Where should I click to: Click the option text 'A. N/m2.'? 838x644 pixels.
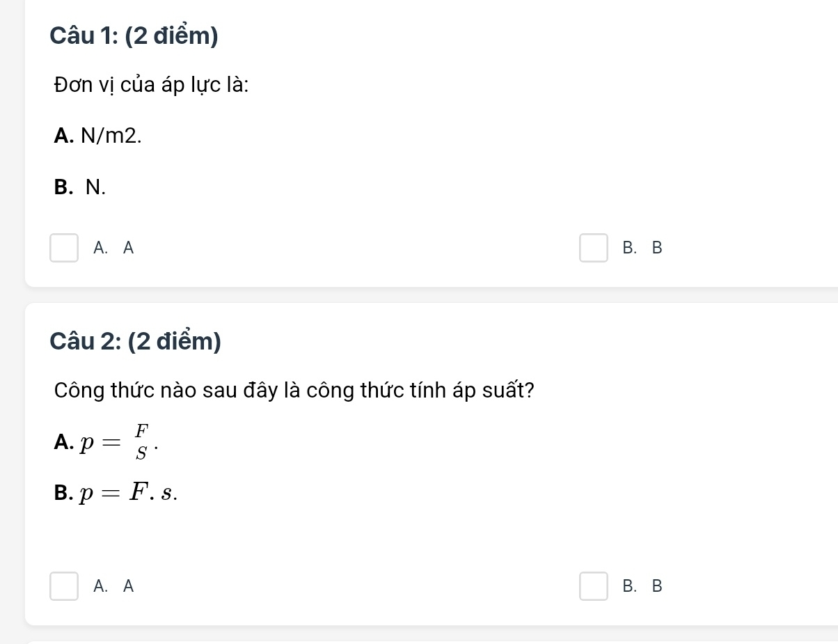97,136
